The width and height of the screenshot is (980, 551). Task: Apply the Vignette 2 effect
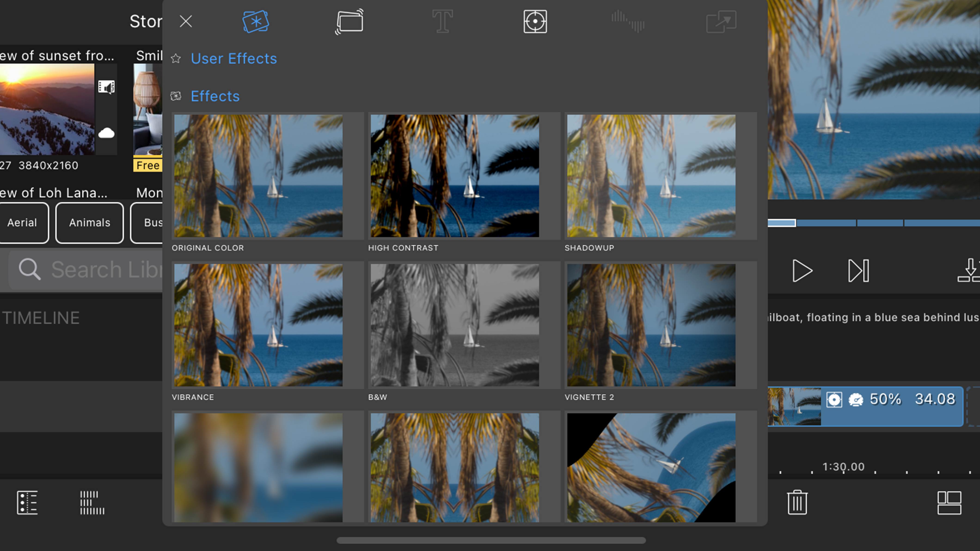point(651,325)
